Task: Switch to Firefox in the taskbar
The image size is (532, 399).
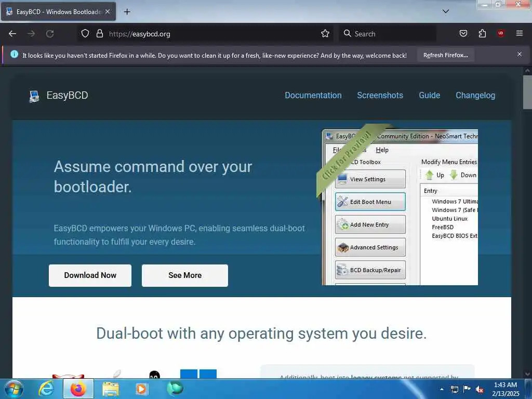Action: coord(78,389)
